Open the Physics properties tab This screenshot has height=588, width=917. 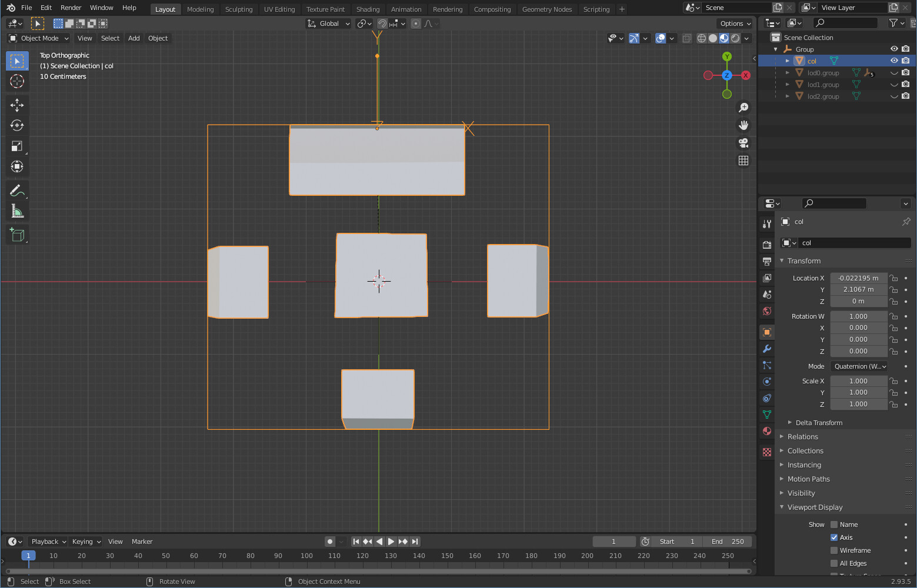coord(766,381)
